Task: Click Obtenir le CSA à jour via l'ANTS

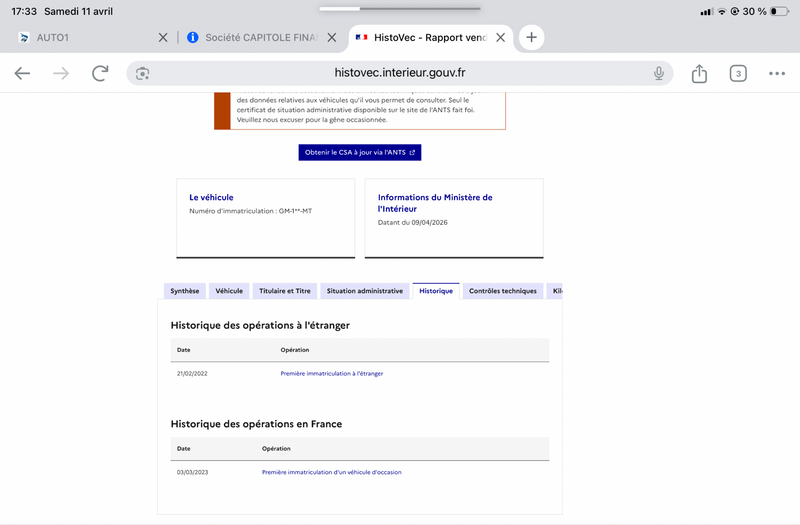Action: click(x=360, y=153)
